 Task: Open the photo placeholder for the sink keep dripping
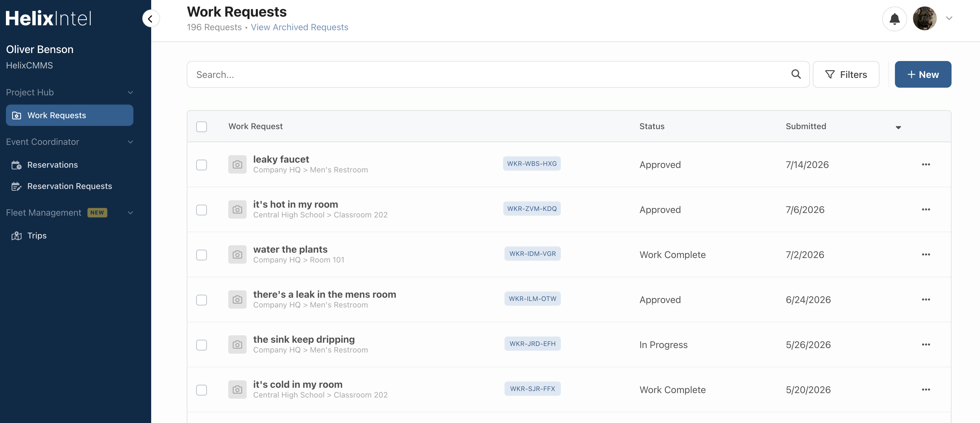point(237,345)
